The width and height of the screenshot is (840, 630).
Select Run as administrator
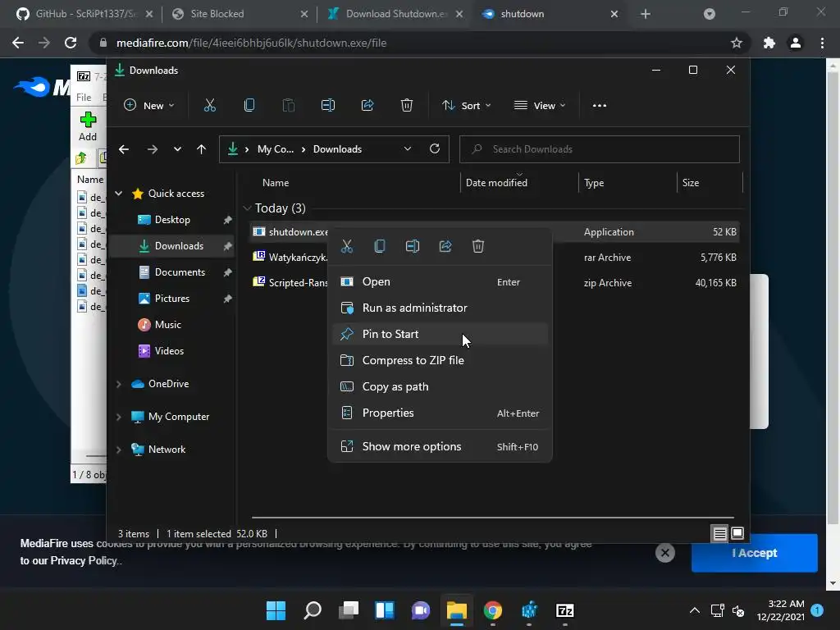coord(440,308)
